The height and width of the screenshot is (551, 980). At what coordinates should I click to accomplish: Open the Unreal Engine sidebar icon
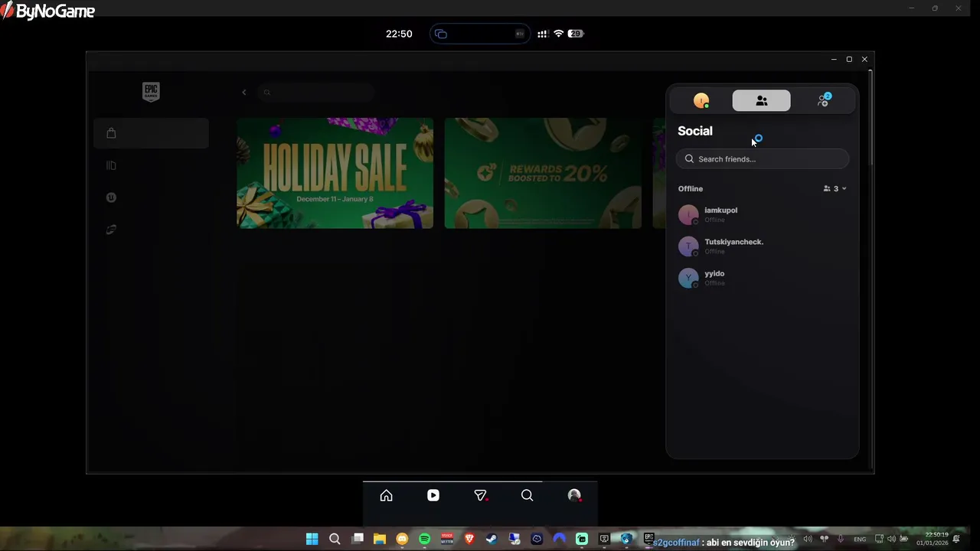111,197
